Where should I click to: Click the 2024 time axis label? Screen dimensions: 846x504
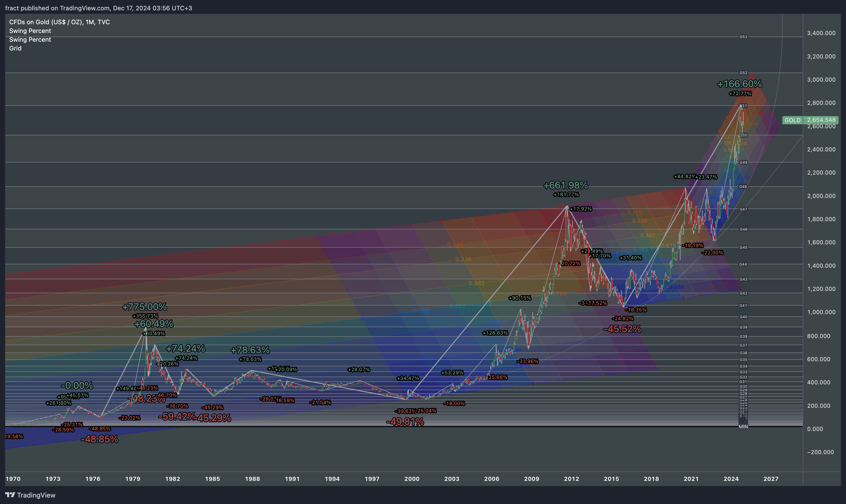(731, 479)
